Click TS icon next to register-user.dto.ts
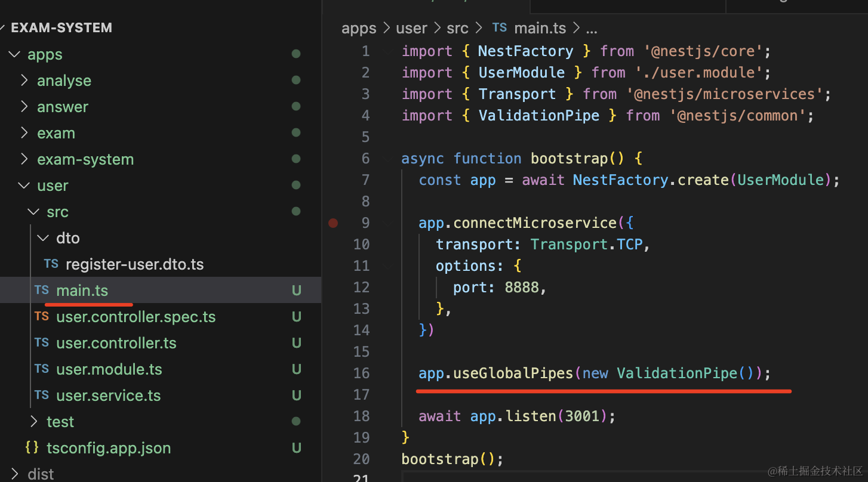 pyautogui.click(x=51, y=264)
